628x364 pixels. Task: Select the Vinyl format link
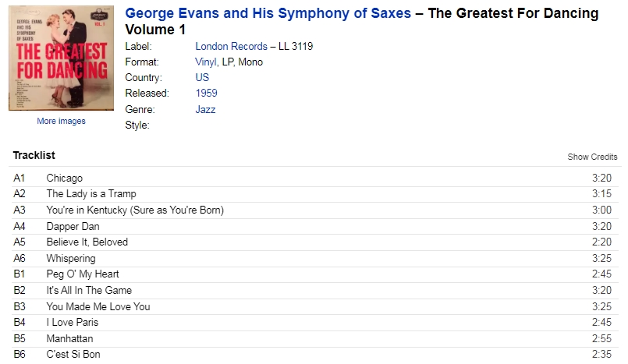click(206, 62)
